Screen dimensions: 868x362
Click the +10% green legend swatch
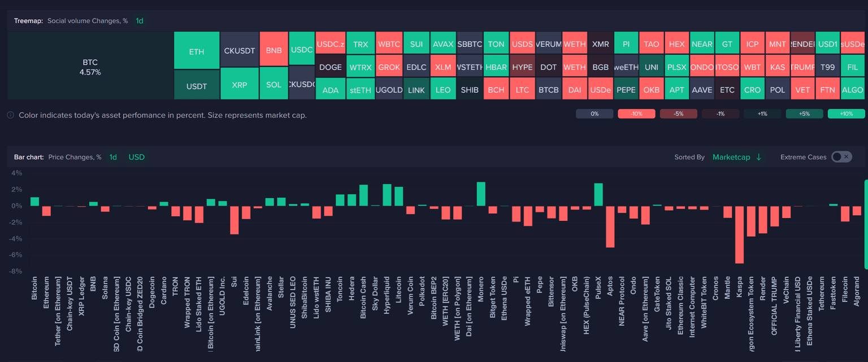pos(846,114)
